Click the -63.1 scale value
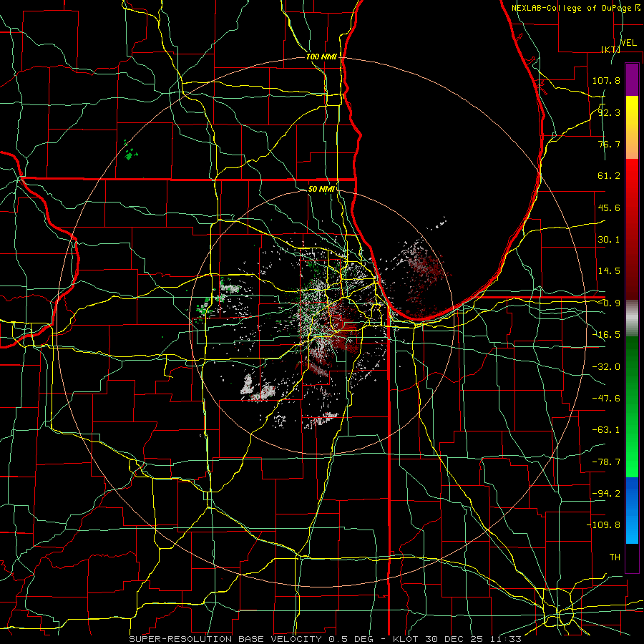The width and height of the screenshot is (644, 644). pyautogui.click(x=606, y=430)
